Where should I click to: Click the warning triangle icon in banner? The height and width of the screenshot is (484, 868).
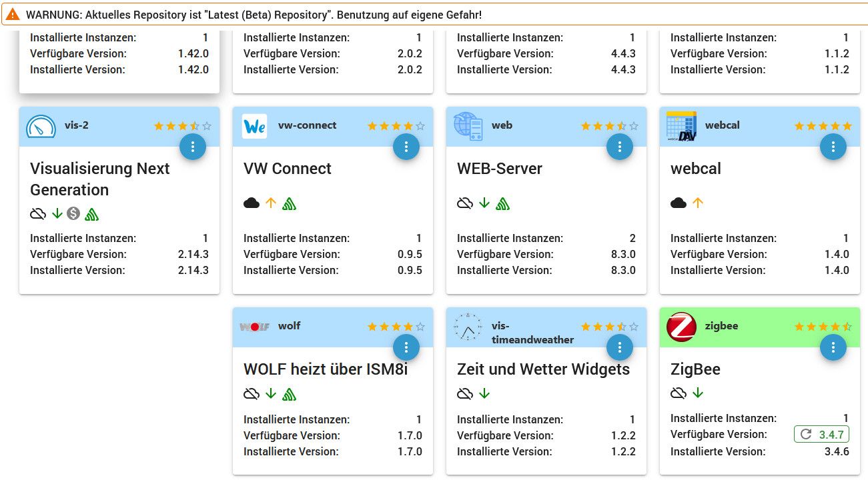(13, 14)
